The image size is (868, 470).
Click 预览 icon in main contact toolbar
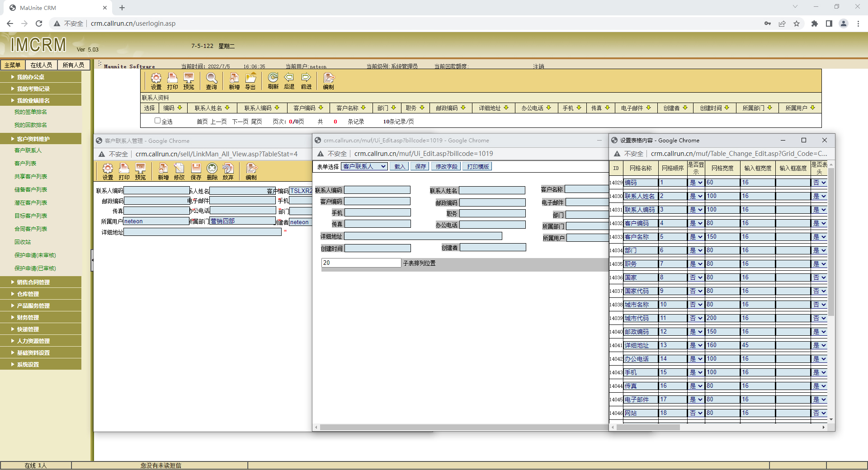(x=189, y=81)
